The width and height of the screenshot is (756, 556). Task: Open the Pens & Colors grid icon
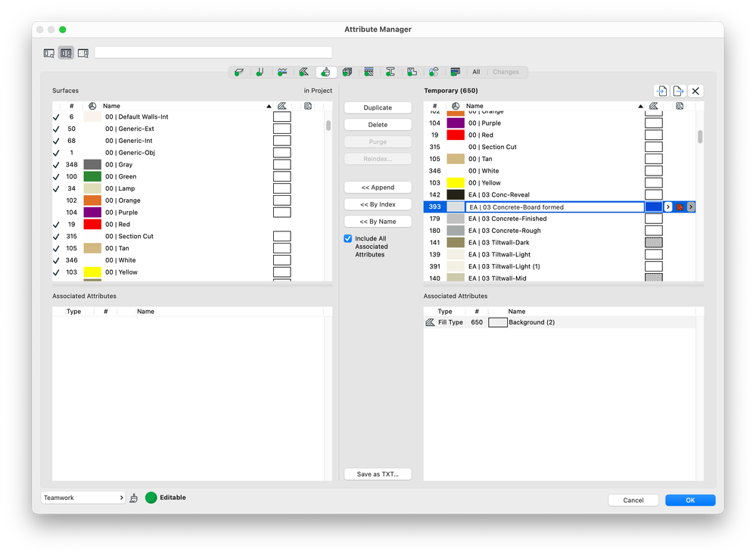click(455, 72)
